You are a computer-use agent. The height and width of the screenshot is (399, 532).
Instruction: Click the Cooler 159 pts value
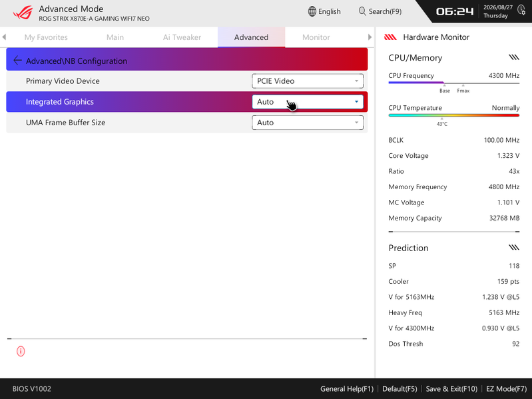pos(508,281)
